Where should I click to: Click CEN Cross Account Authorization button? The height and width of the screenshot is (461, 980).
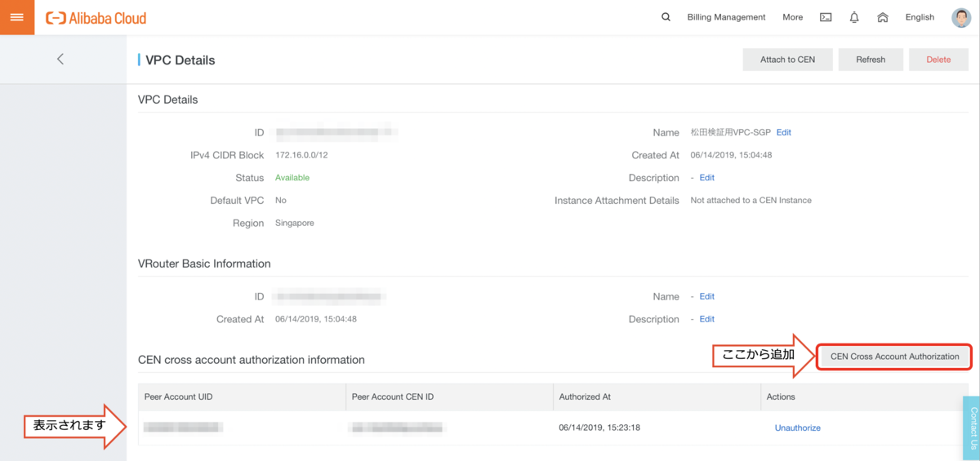tap(894, 357)
